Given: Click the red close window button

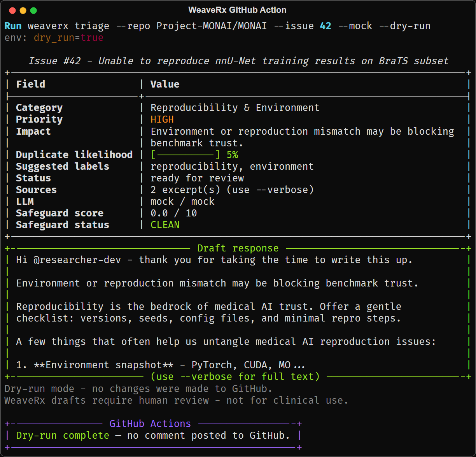Looking at the screenshot, I should pyautogui.click(x=12, y=11).
